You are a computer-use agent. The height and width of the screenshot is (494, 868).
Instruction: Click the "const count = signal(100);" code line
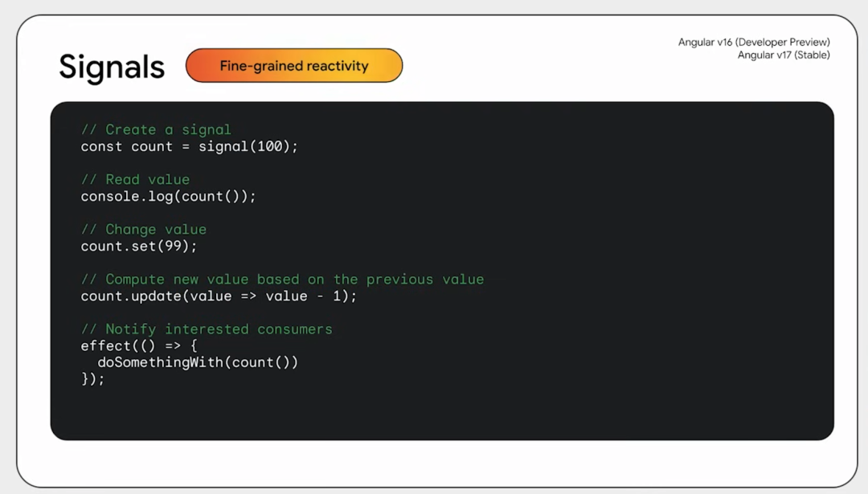(189, 147)
